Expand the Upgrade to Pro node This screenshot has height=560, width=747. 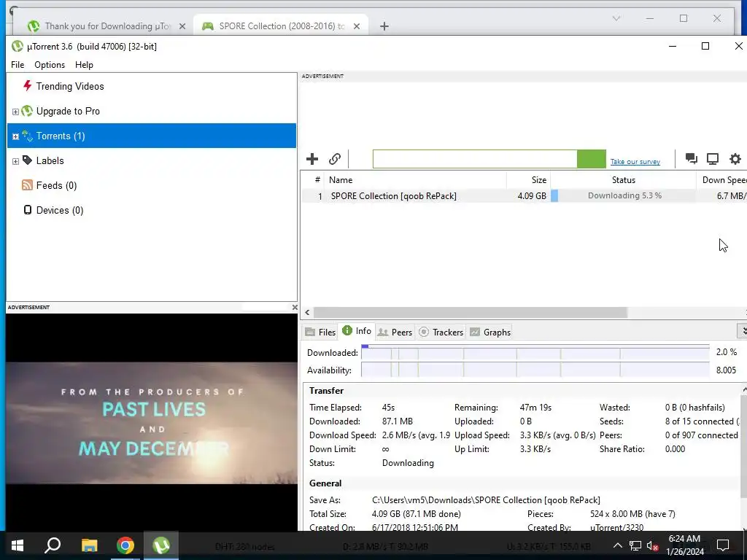point(15,112)
